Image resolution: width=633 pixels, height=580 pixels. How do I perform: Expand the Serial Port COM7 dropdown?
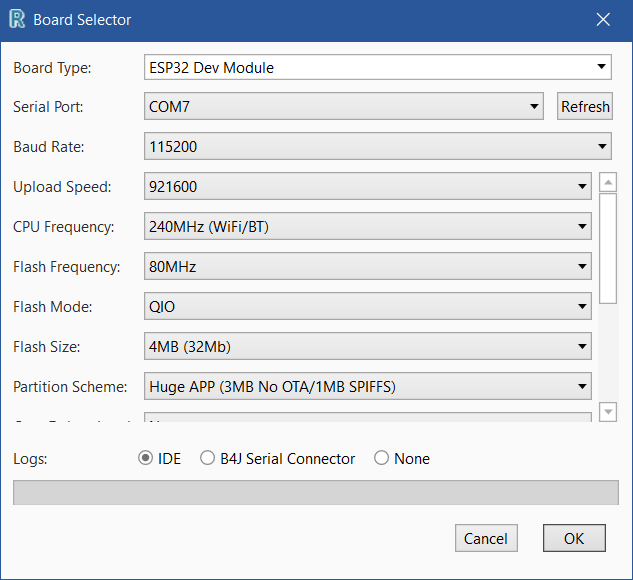pyautogui.click(x=344, y=107)
